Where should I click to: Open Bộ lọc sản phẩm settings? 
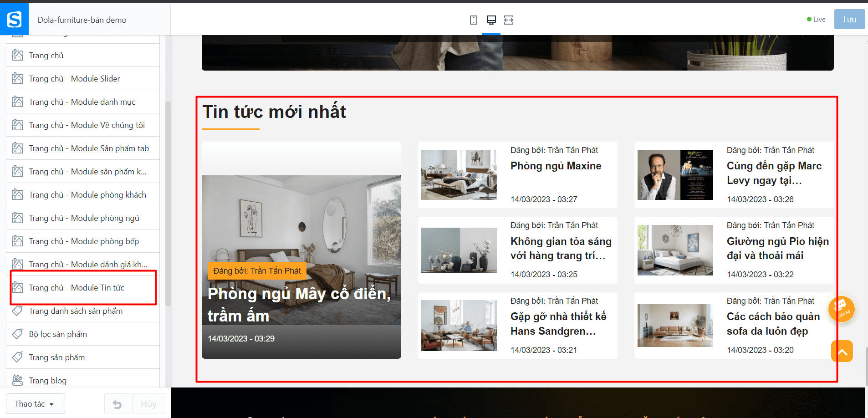tap(83, 334)
